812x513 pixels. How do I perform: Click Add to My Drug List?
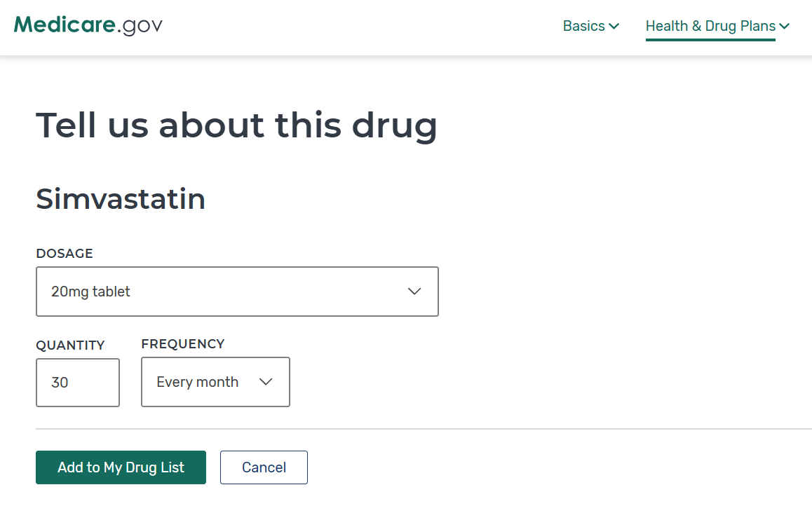pos(121,467)
